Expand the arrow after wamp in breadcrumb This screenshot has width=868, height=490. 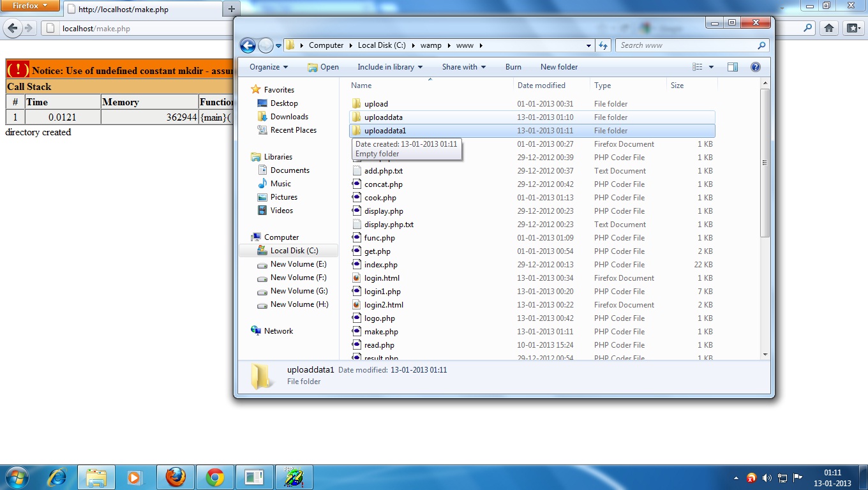click(449, 45)
